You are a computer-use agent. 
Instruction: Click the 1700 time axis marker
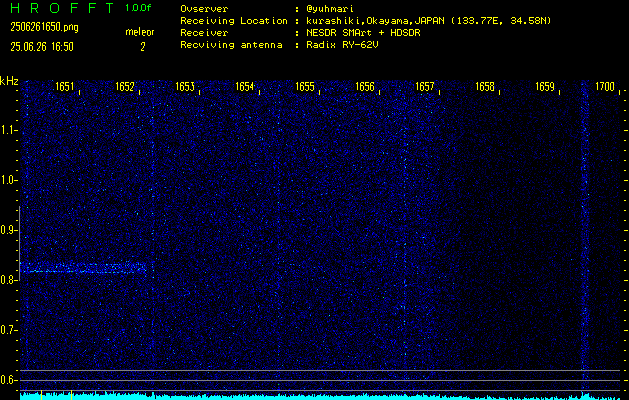(x=605, y=86)
